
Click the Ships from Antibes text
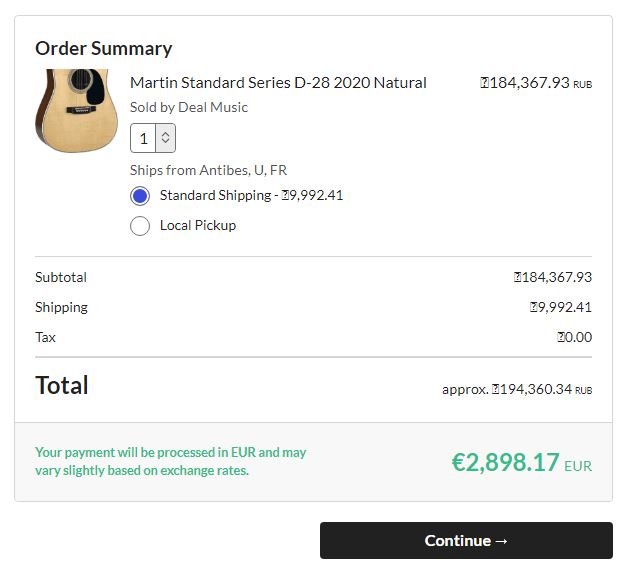point(208,170)
